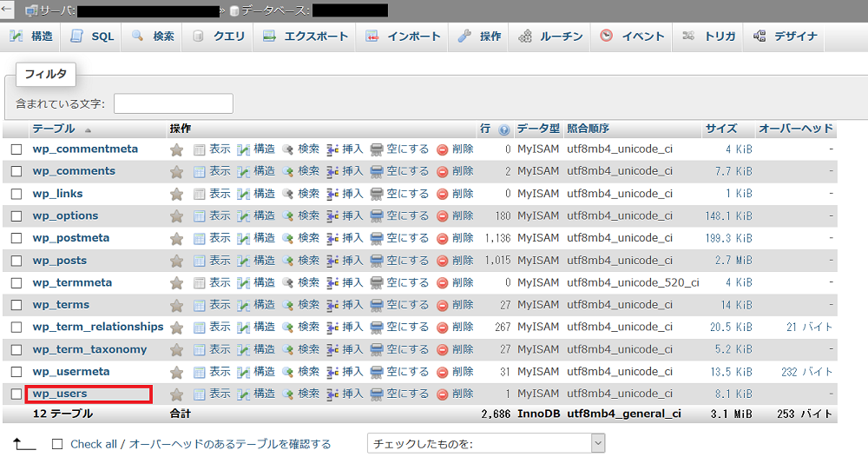Click the wp_posts table link
Viewport: 868px width, 457px height.
click(x=60, y=261)
